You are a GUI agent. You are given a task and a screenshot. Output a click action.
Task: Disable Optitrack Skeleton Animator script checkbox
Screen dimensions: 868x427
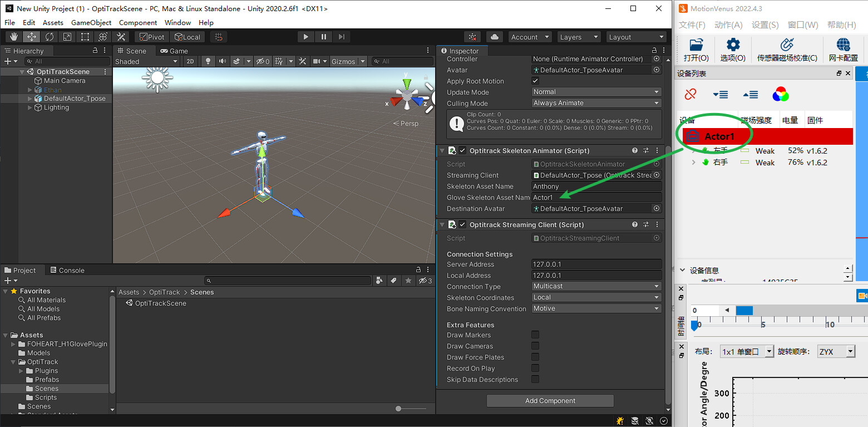pos(462,150)
